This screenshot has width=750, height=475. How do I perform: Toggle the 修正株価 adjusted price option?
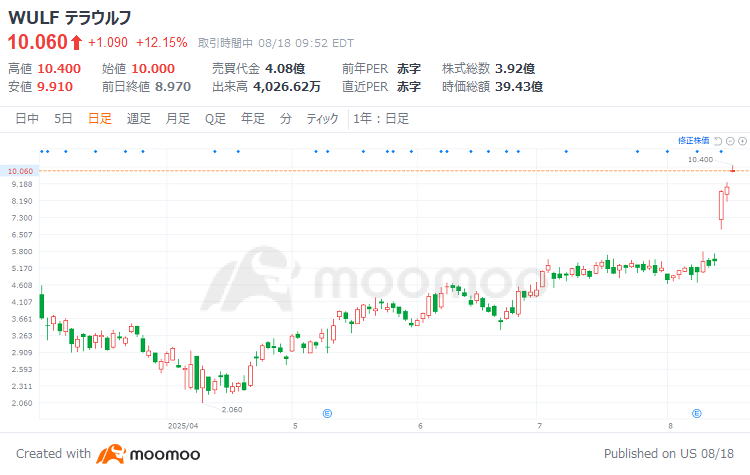[x=694, y=141]
